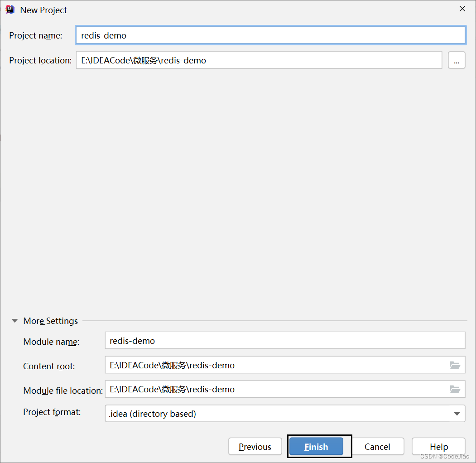
Task: Cancel the New Project dialog
Action: tap(377, 446)
